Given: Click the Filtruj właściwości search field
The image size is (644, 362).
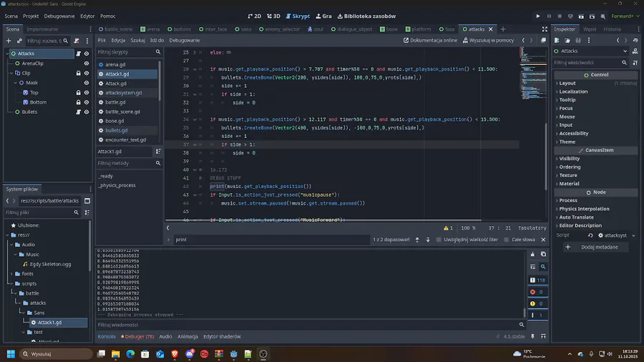Looking at the screenshot, I should coord(590,63).
